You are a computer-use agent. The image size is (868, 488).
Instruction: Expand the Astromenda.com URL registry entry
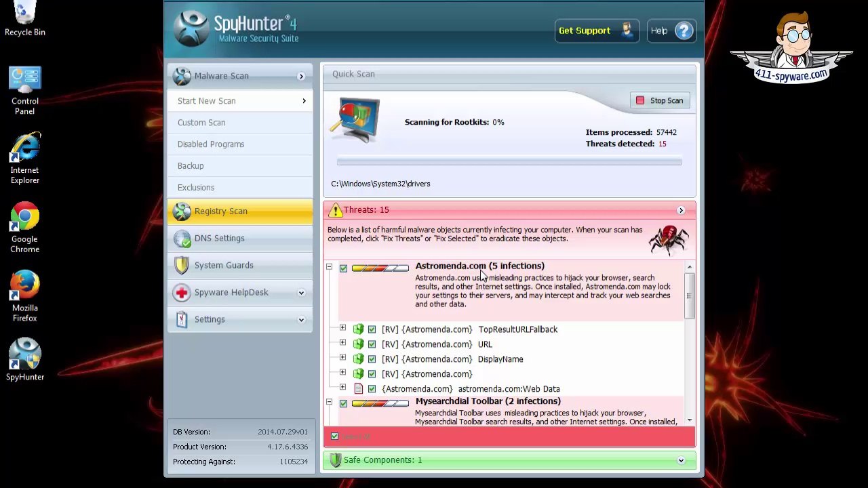(342, 343)
